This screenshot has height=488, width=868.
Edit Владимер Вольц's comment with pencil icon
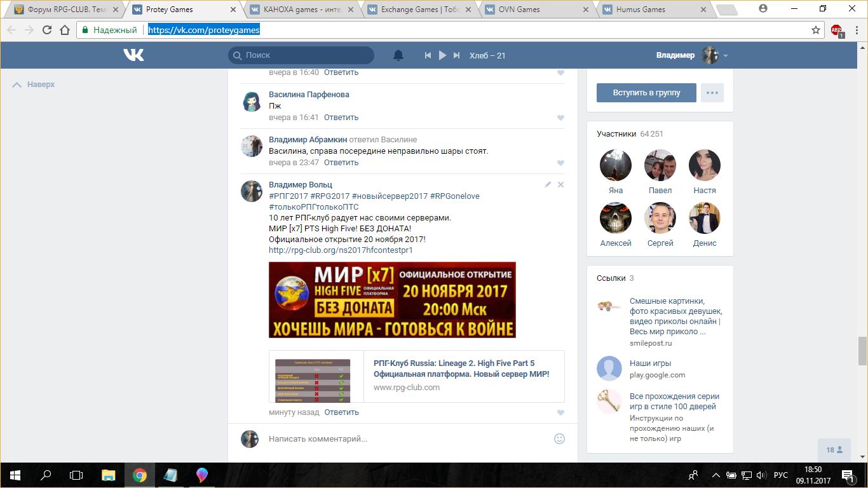548,184
